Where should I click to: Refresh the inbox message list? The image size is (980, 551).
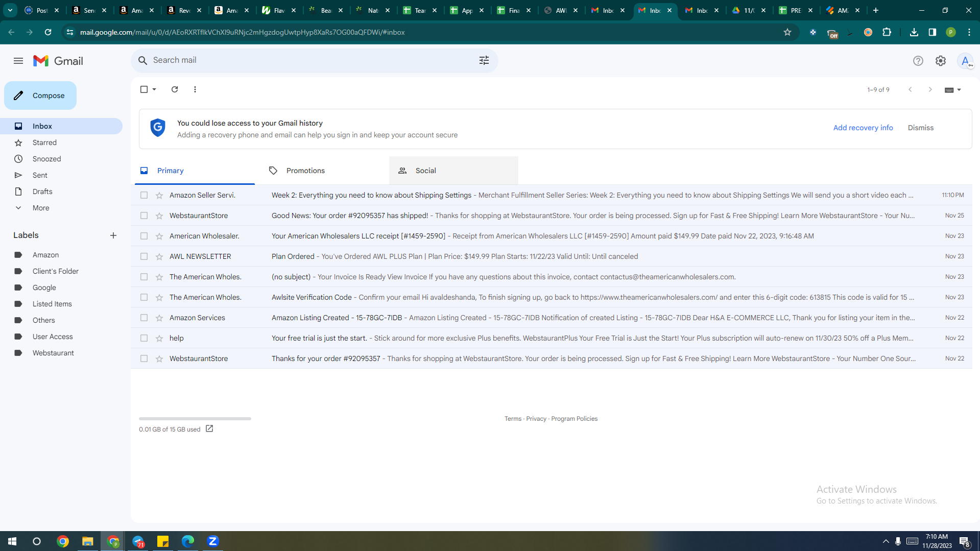pyautogui.click(x=175, y=89)
